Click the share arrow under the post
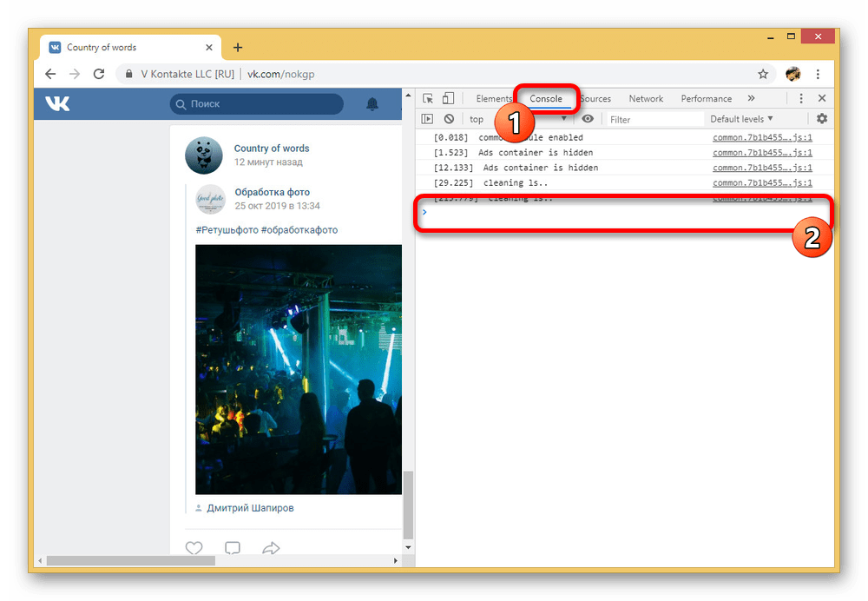868x601 pixels. (271, 548)
